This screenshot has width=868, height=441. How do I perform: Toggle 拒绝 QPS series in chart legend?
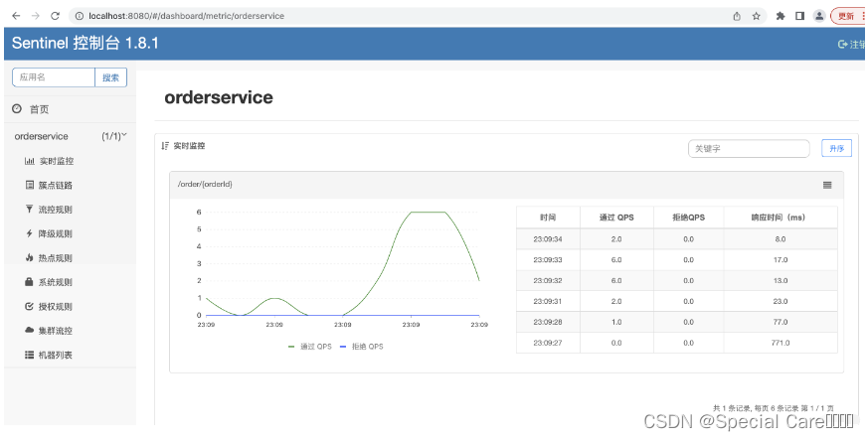[360, 347]
